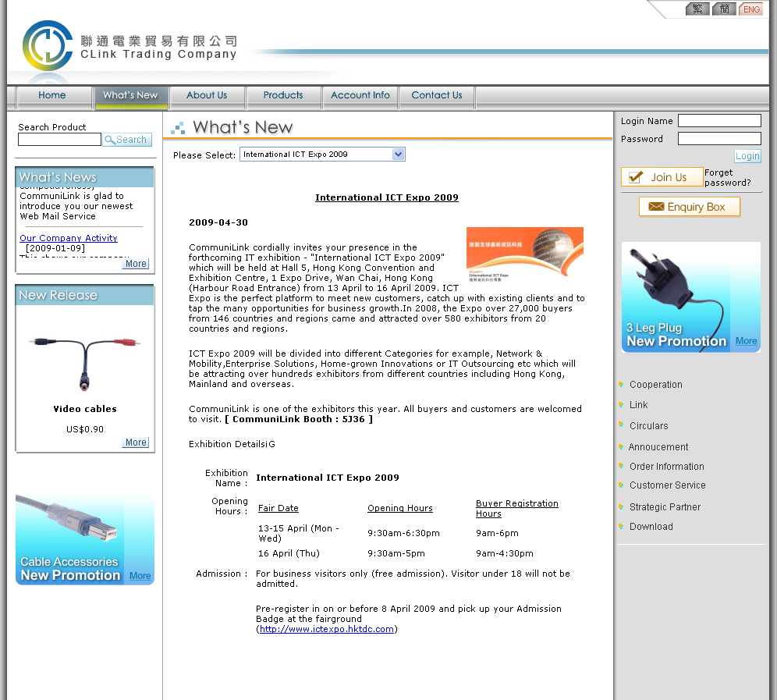Screen dimensions: 777x700
Task: Open the Our Company Activity news link
Action: pyautogui.click(x=69, y=238)
